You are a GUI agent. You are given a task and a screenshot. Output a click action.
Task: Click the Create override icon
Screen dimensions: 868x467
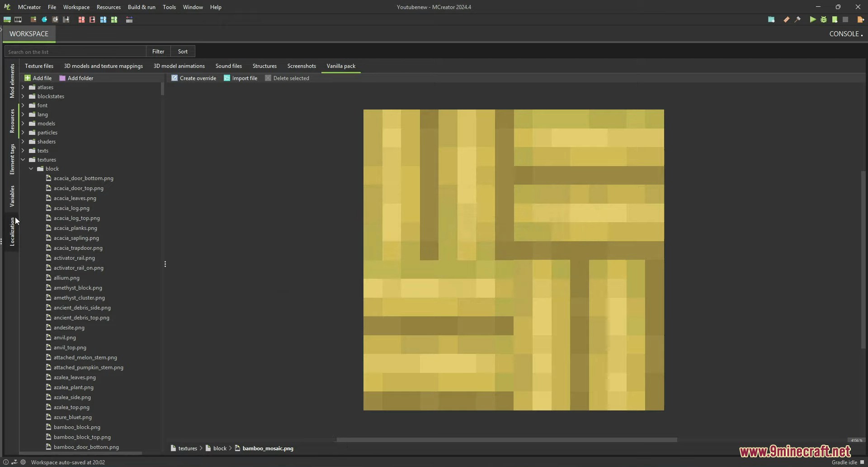pyautogui.click(x=175, y=78)
